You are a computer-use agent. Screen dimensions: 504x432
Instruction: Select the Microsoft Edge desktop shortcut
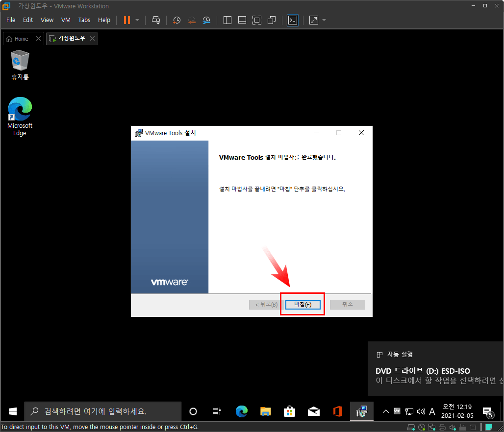click(x=20, y=116)
